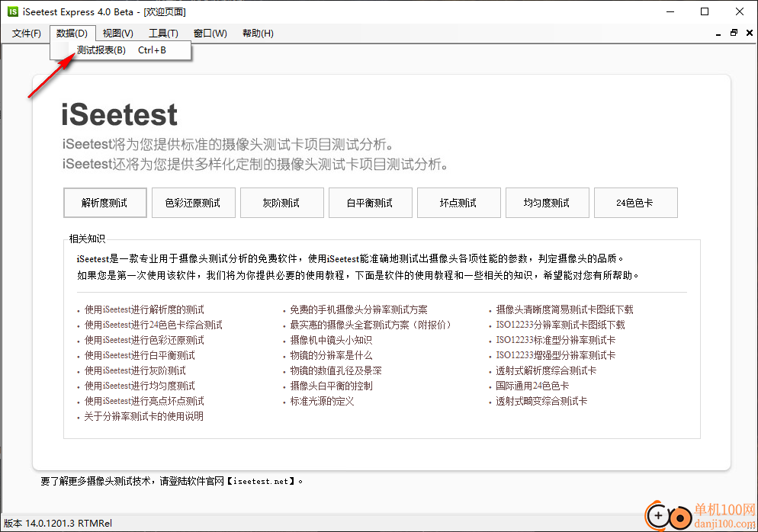The height and width of the screenshot is (532, 758).
Task: Open link 使用iSeetest进行均匀度测试
Action: 140,386
